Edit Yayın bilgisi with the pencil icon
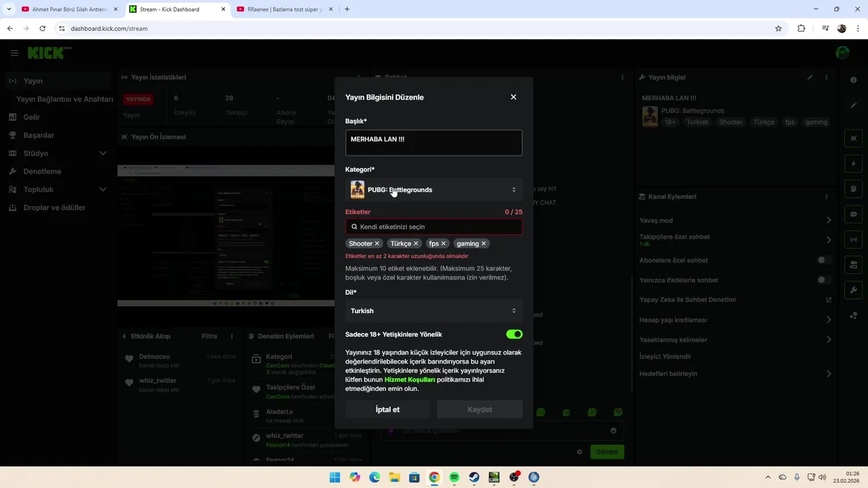 (x=810, y=77)
